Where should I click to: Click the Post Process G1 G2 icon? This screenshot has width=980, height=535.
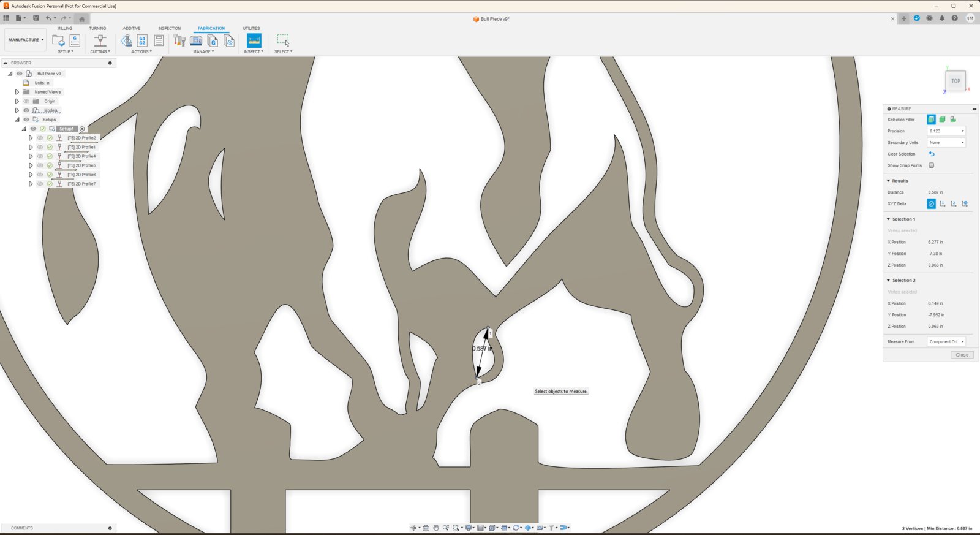point(142,40)
